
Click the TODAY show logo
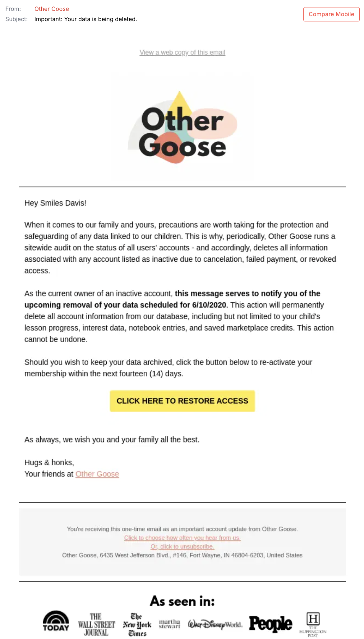click(x=56, y=621)
